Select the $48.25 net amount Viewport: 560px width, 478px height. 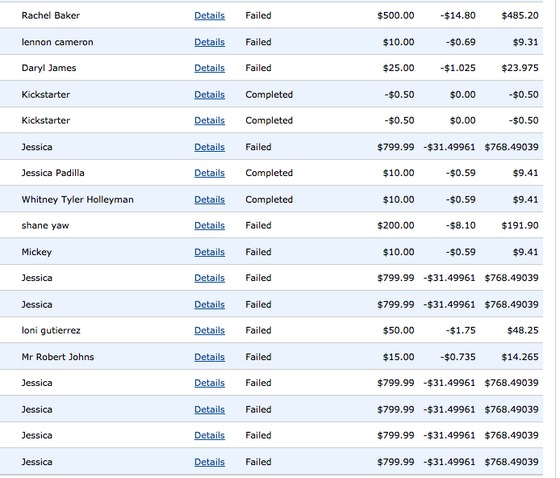[x=523, y=330]
